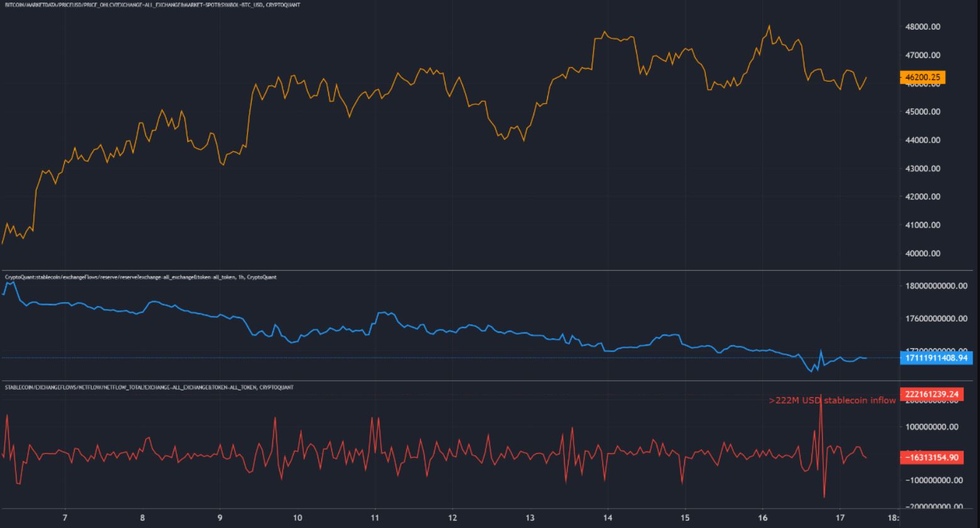980x528 pixels.
Task: Click the 17600000000.00 reserve axis label
Action: click(937, 319)
